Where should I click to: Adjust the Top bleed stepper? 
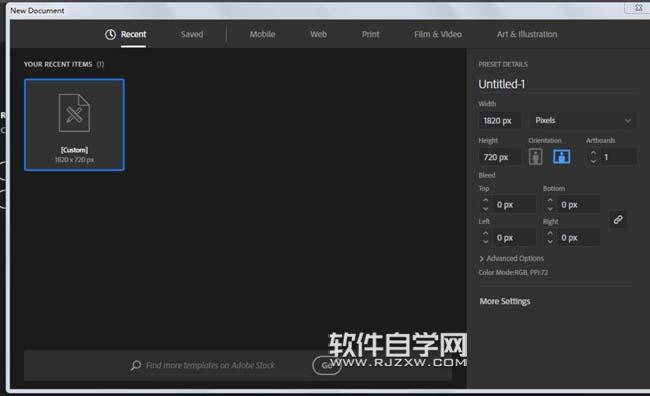(485, 204)
